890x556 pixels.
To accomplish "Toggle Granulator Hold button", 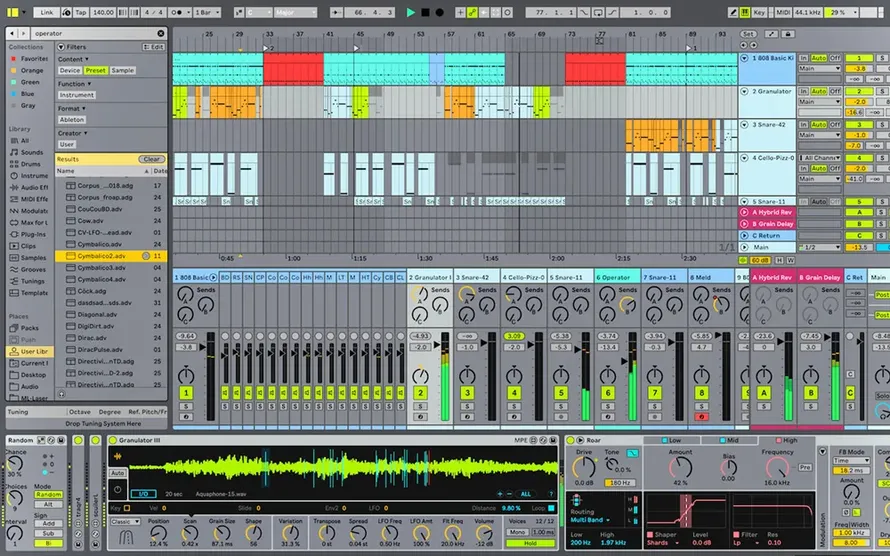I will pos(530,544).
